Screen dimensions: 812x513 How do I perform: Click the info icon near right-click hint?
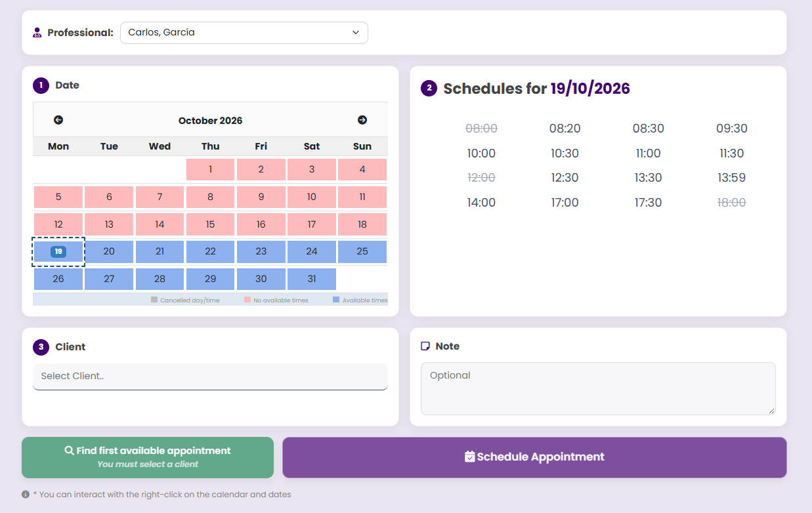(26, 495)
